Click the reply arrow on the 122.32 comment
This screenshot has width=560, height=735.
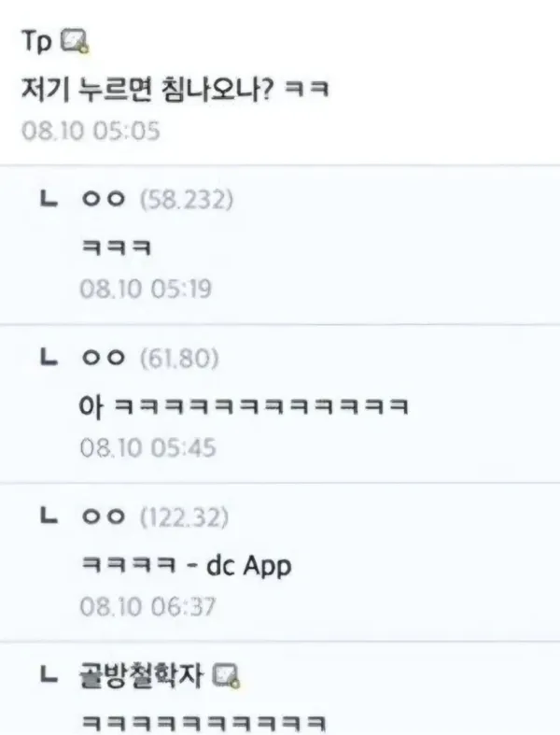point(49,516)
